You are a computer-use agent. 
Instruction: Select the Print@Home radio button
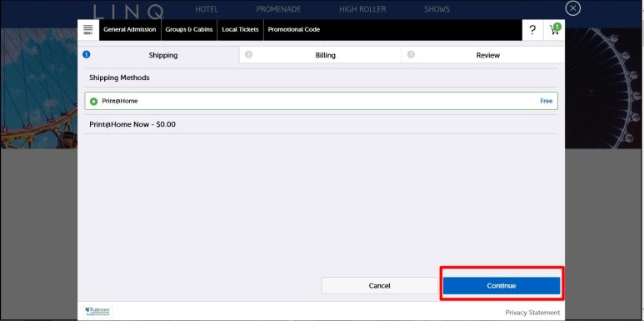93,101
